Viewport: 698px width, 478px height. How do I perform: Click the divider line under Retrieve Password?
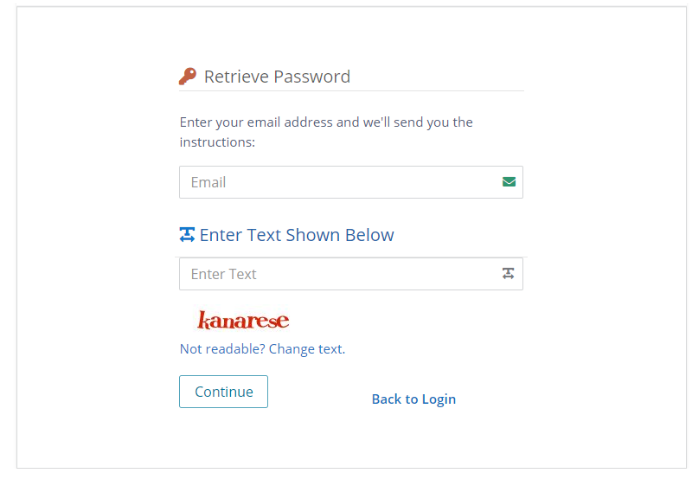click(350, 91)
